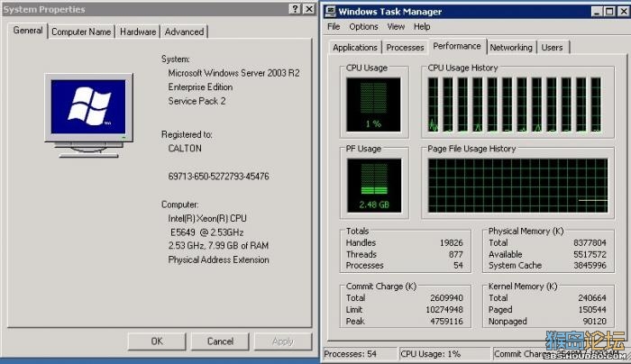This screenshot has height=364, width=631.
Task: Click the Page File Usage History graph
Action: 518,186
